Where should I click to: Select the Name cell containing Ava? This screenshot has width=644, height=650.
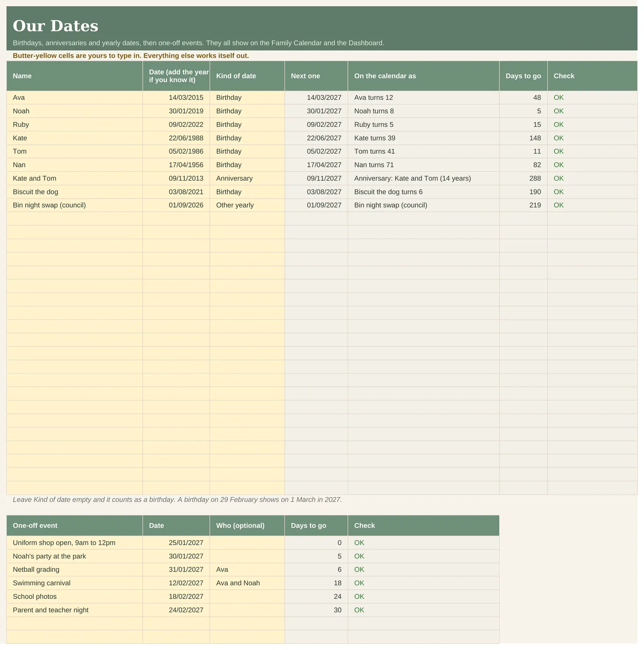click(75, 98)
